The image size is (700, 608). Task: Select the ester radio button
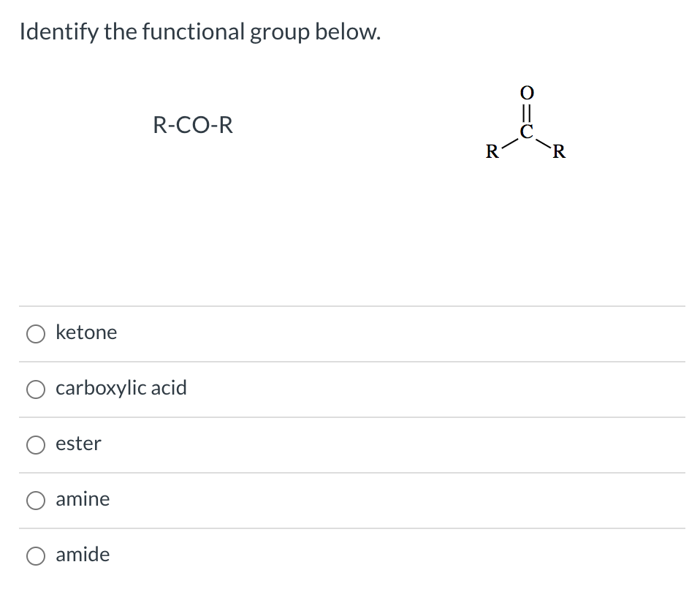pos(35,444)
